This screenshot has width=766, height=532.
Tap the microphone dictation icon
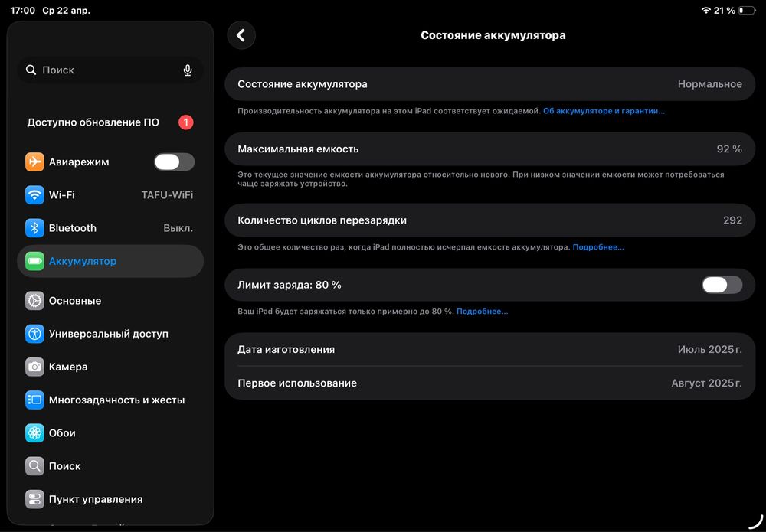pyautogui.click(x=188, y=70)
